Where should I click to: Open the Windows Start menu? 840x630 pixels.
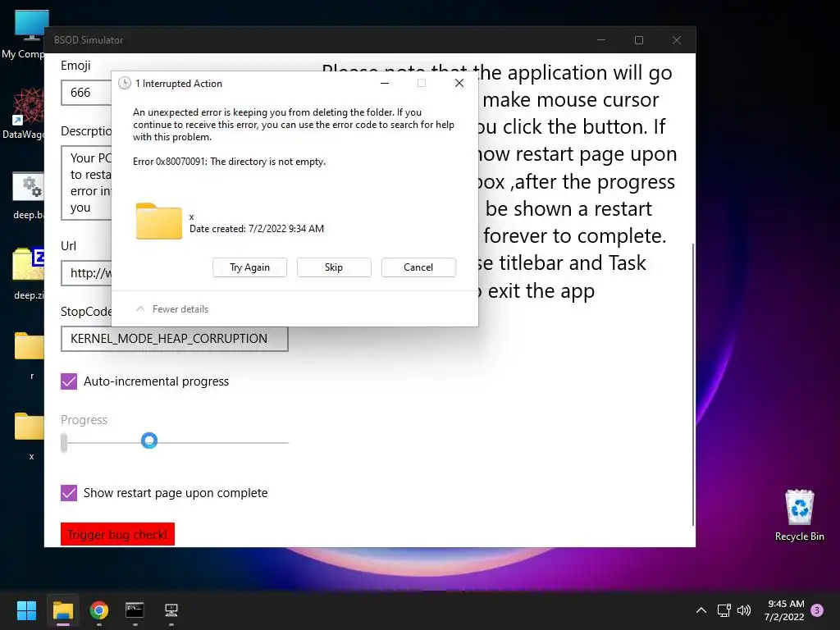point(26,610)
